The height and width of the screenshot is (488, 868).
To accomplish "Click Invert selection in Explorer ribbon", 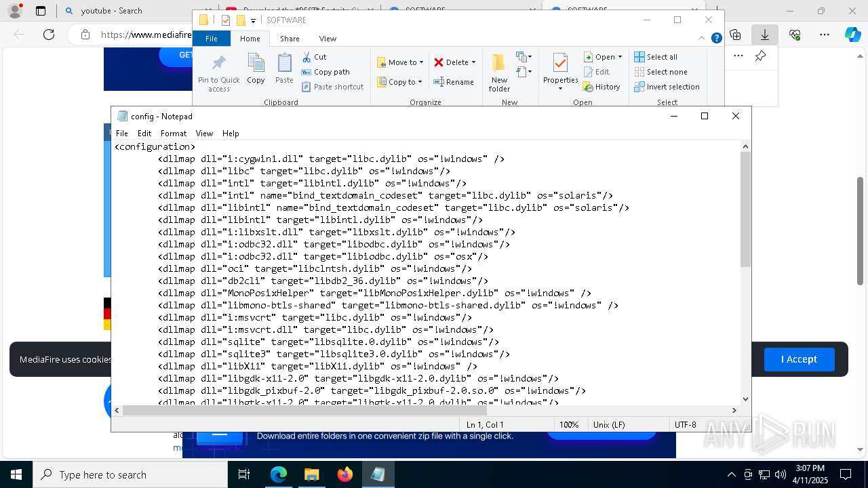I will (667, 87).
